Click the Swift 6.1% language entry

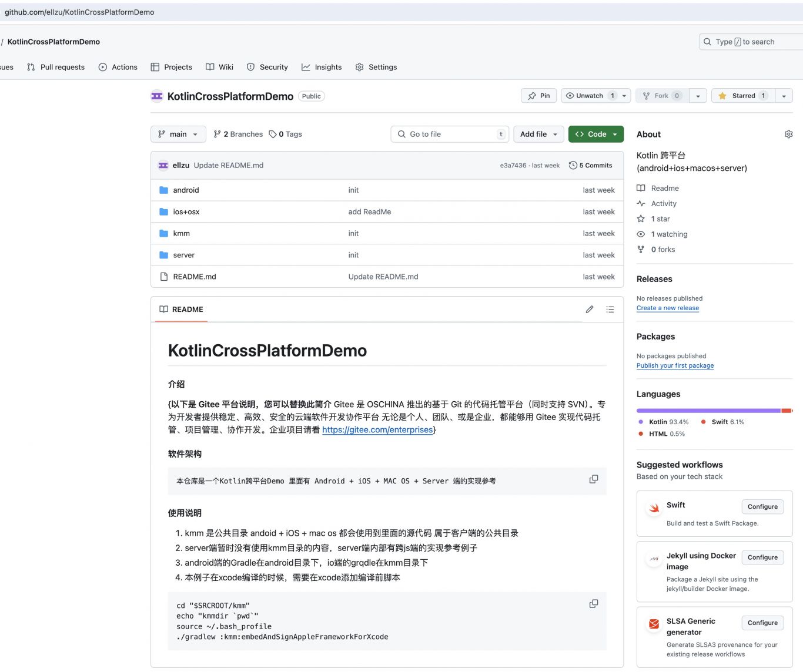pyautogui.click(x=722, y=422)
